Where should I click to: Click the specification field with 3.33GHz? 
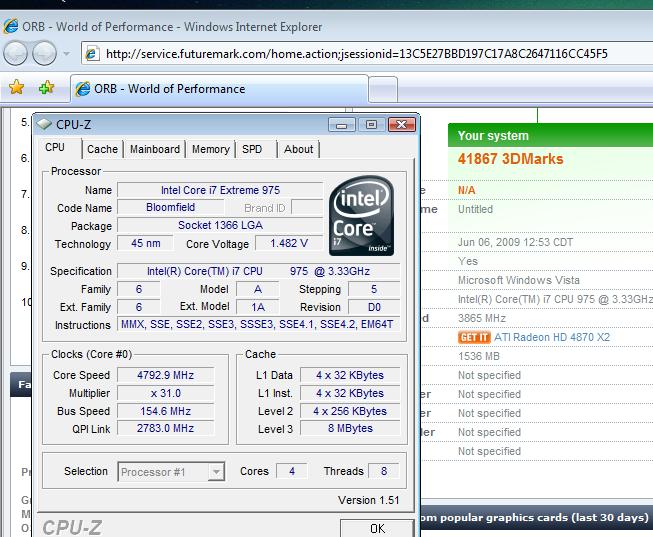click(x=258, y=271)
